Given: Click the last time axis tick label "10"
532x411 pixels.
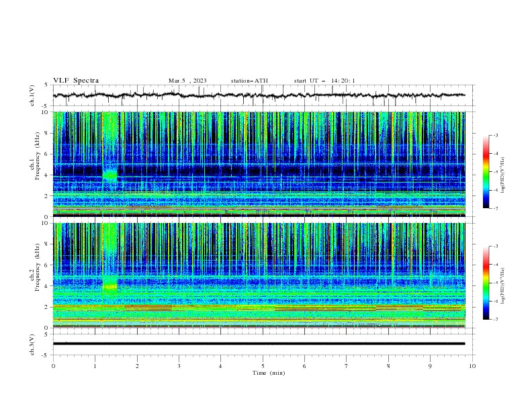Looking at the screenshot, I should [472, 366].
